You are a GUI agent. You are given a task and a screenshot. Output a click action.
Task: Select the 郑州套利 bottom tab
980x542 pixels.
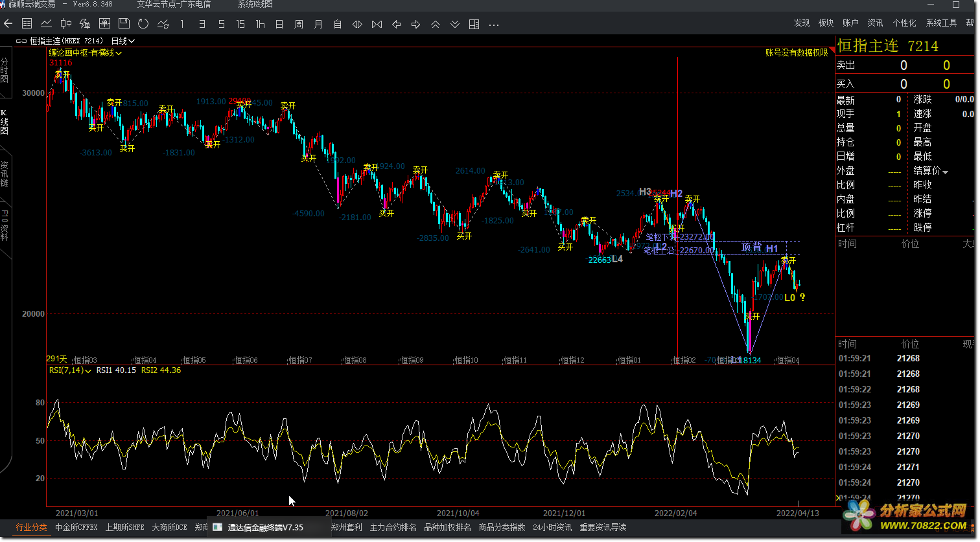click(347, 528)
